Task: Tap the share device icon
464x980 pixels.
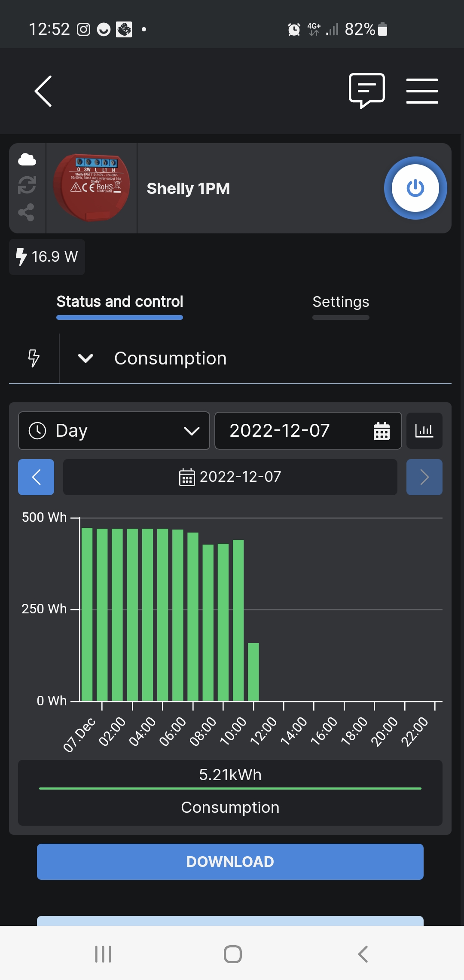Action: [x=27, y=212]
